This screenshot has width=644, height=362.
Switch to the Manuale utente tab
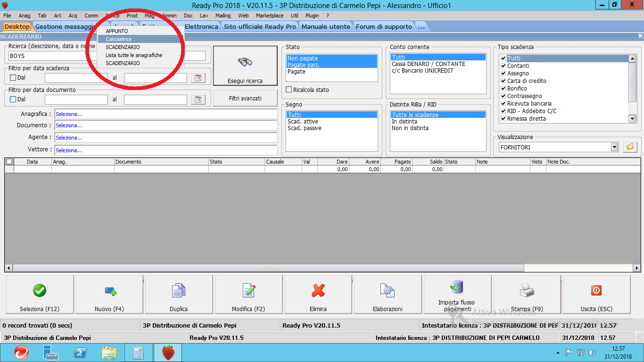(326, 26)
